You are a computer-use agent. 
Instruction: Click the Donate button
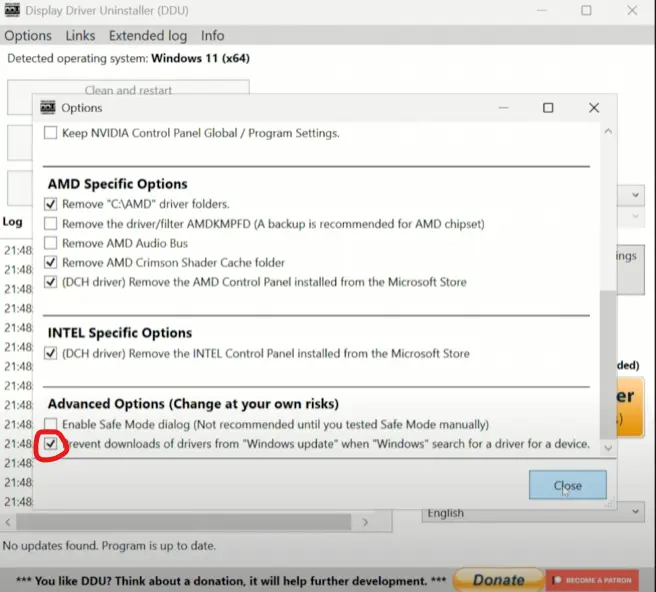(x=499, y=580)
